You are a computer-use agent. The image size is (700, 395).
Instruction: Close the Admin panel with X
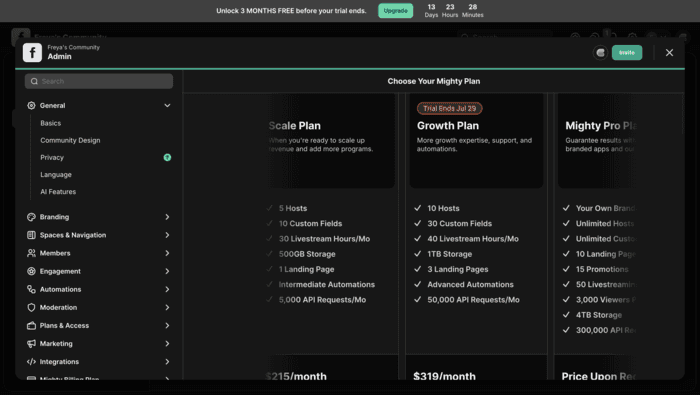pyautogui.click(x=669, y=53)
